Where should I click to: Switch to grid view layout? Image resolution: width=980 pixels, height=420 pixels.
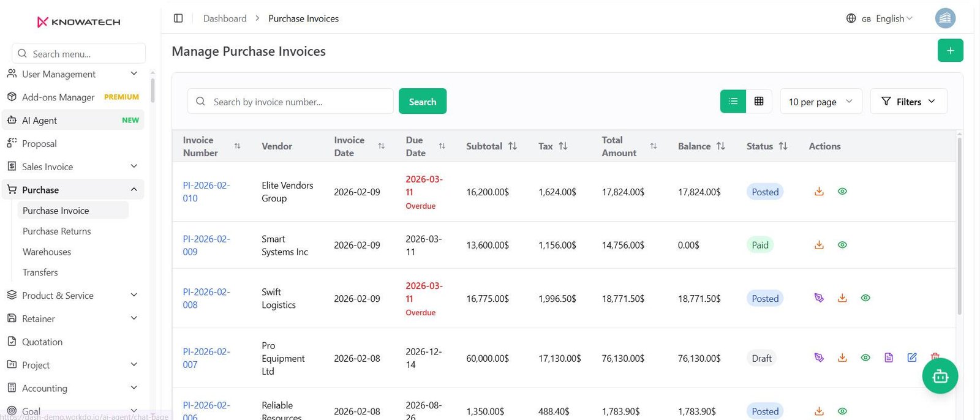[759, 102]
